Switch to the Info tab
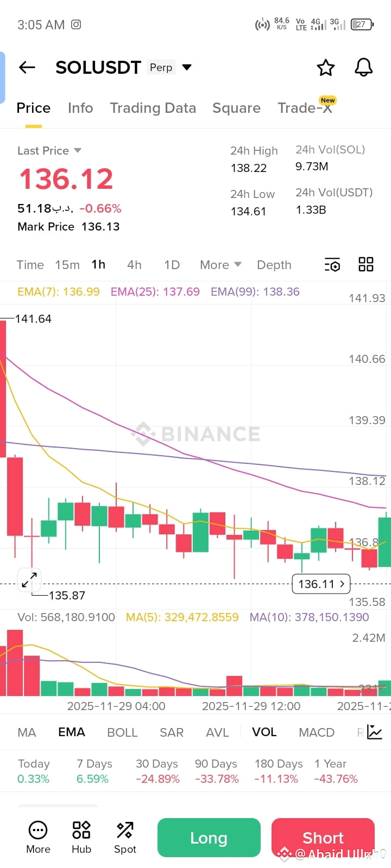 click(80, 108)
